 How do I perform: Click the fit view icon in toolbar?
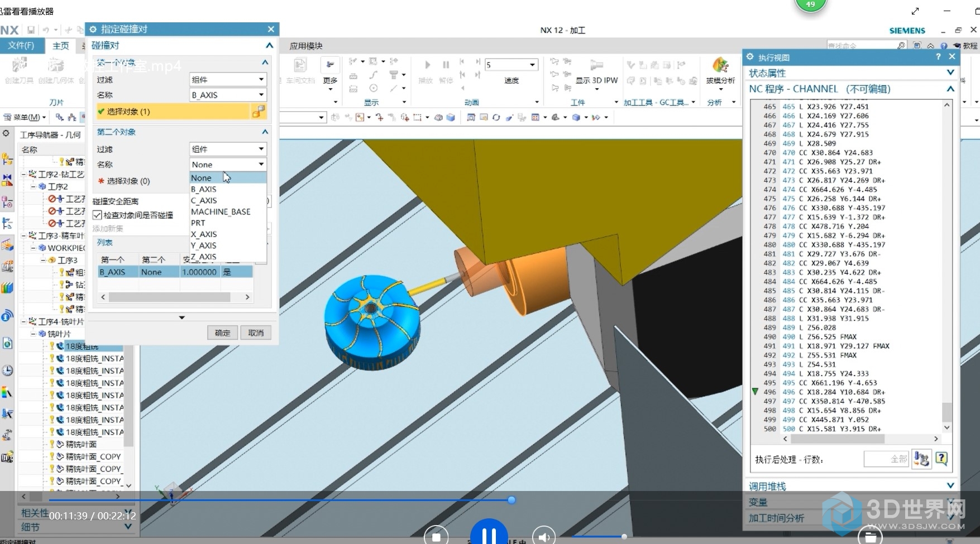[x=471, y=117]
